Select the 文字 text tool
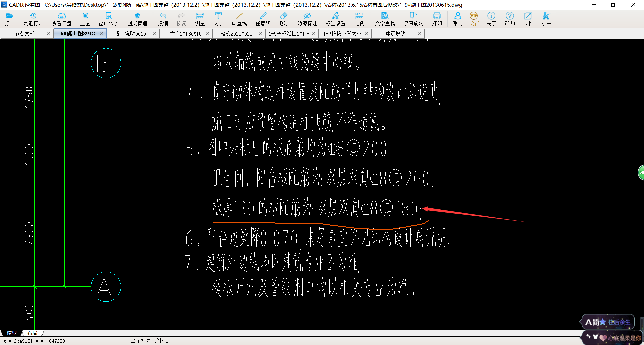 pos(218,19)
